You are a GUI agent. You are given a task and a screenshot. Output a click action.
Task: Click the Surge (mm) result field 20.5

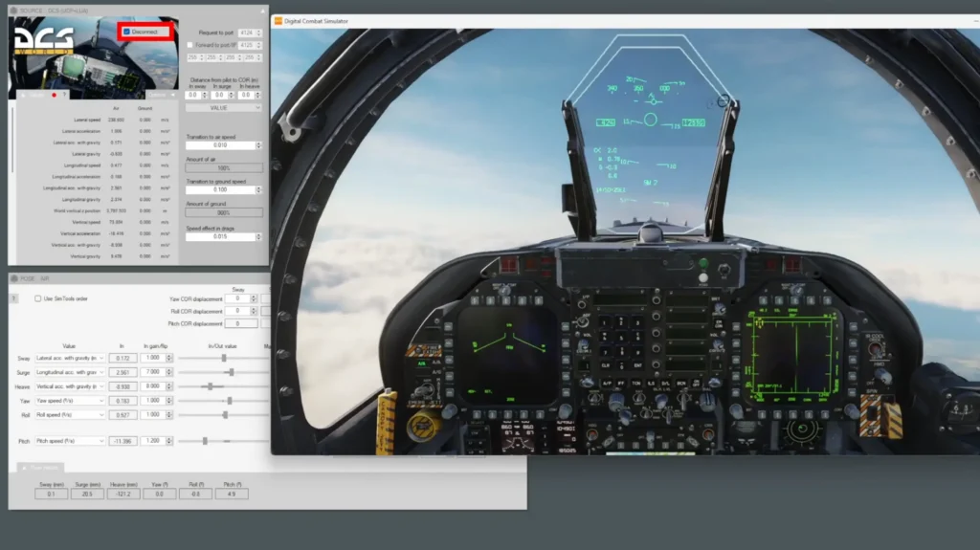(x=87, y=494)
